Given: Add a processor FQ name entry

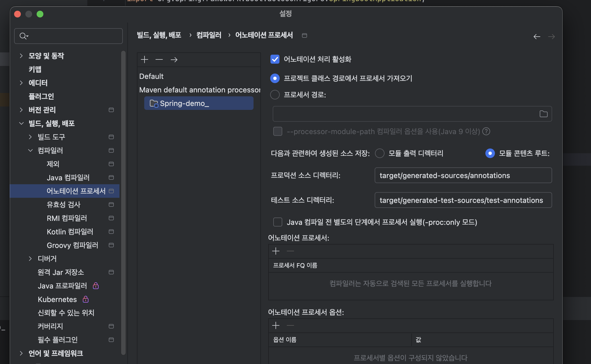Looking at the screenshot, I should click(x=276, y=251).
